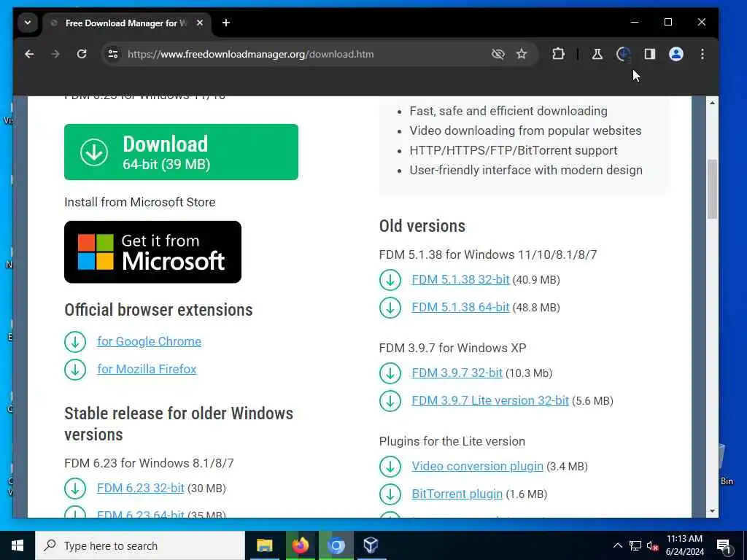The image size is (747, 560).
Task: Open File Explorer from the taskbar
Action: pyautogui.click(x=264, y=545)
